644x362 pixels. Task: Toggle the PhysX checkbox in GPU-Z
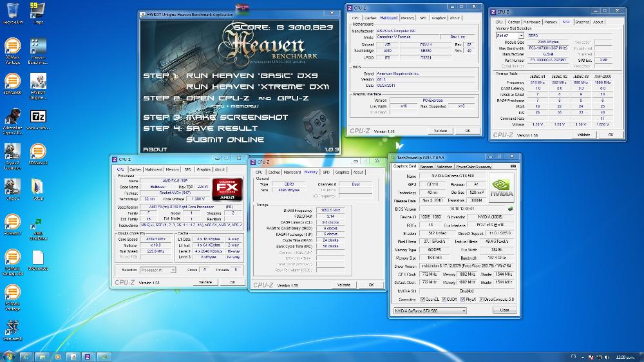point(463,299)
